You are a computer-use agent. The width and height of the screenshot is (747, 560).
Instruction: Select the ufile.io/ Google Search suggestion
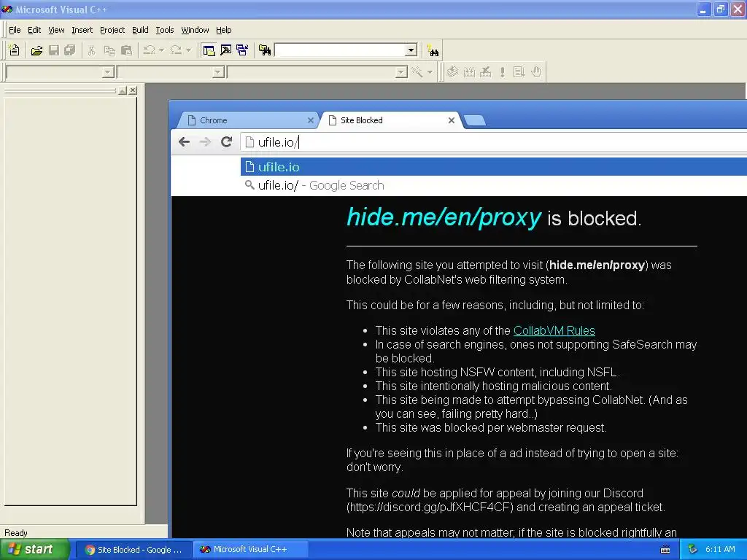[494, 185]
